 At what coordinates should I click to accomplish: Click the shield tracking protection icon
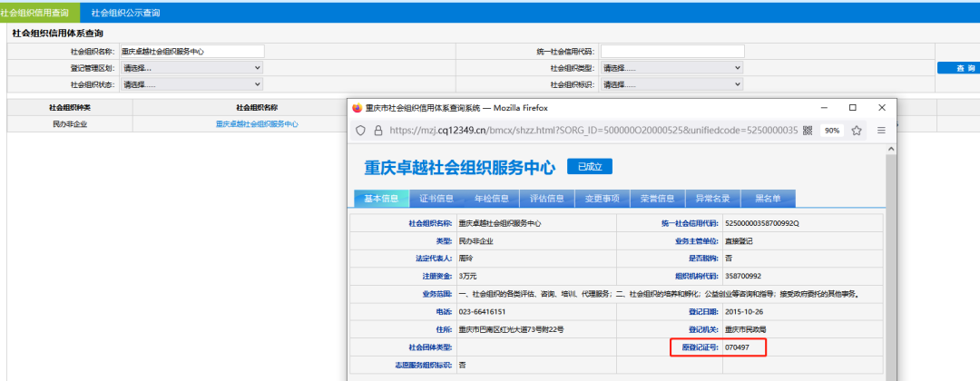tap(360, 131)
